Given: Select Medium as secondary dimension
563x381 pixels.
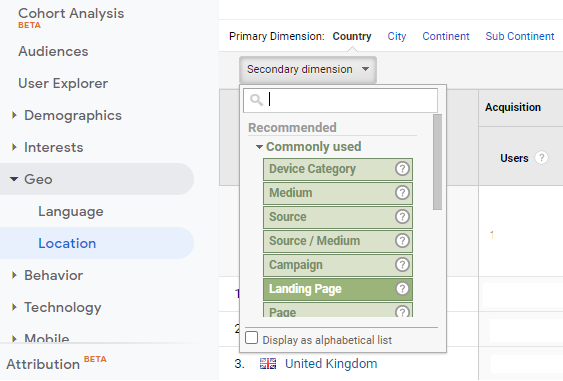Looking at the screenshot, I should [x=338, y=193].
